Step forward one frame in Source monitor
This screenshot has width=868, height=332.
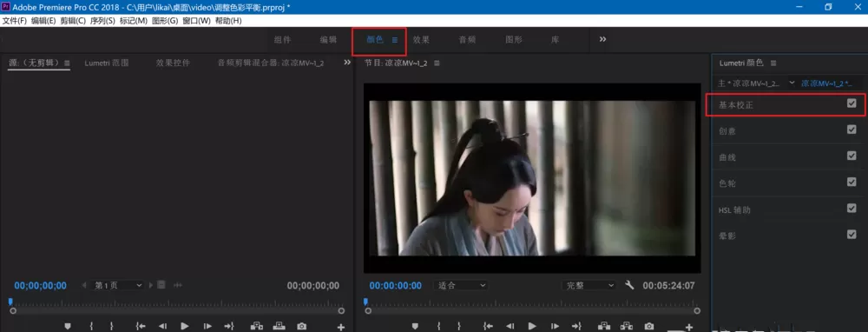(x=207, y=327)
